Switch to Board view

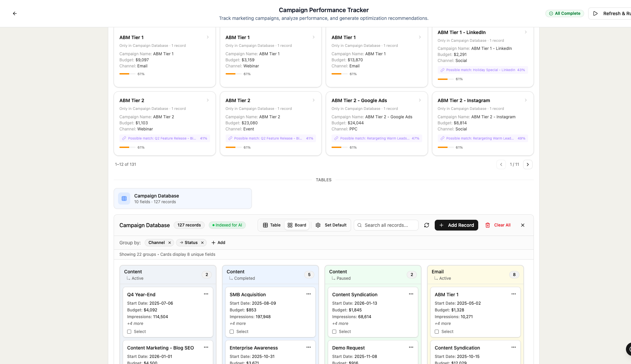tap(296, 225)
